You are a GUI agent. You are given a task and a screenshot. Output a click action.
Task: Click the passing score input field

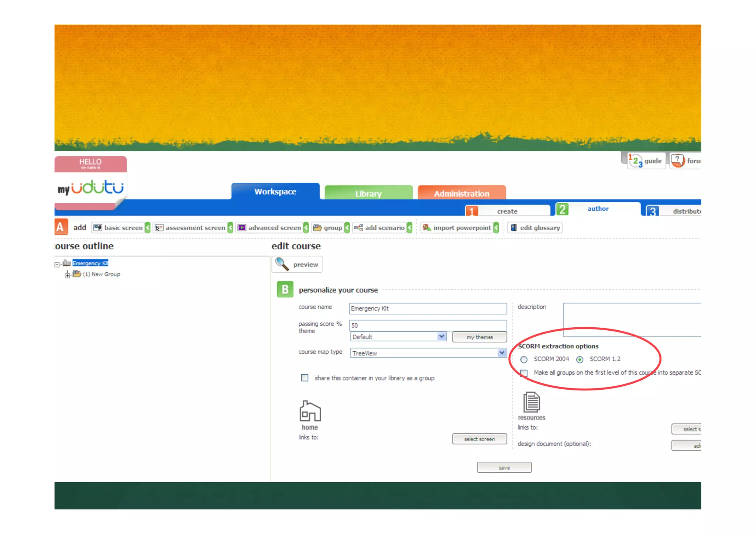pos(427,325)
